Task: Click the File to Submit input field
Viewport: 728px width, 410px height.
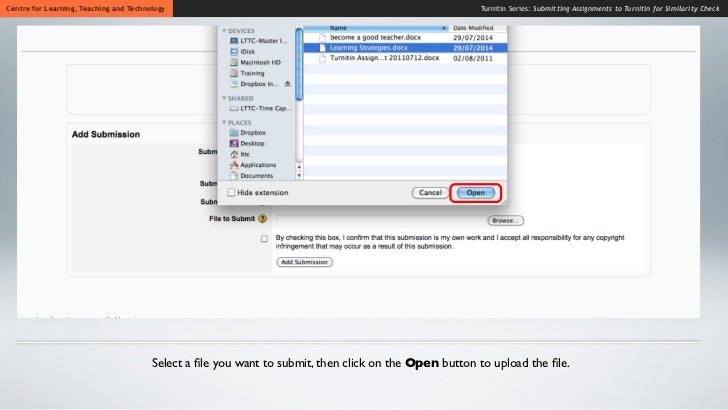Action: pos(381,221)
